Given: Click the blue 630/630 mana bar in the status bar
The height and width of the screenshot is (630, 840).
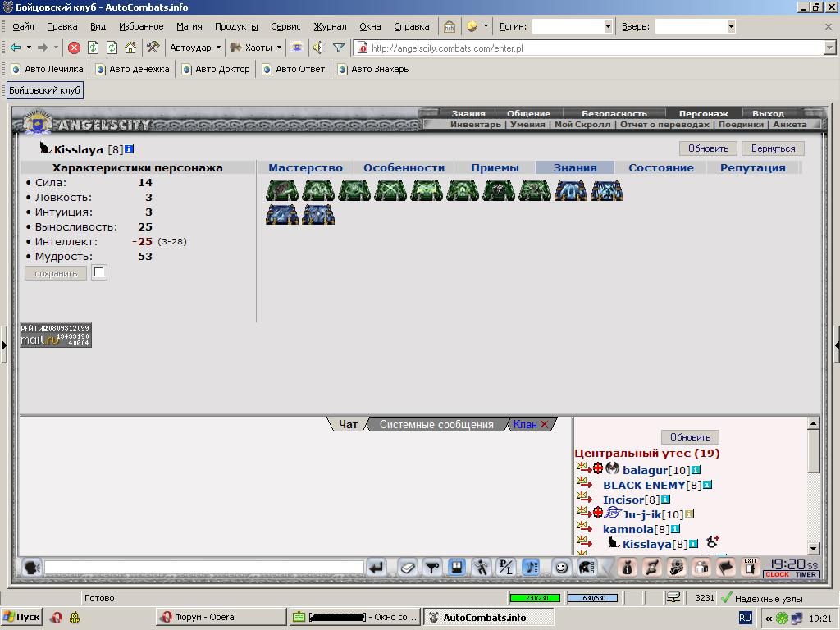Looking at the screenshot, I should click(x=592, y=598).
